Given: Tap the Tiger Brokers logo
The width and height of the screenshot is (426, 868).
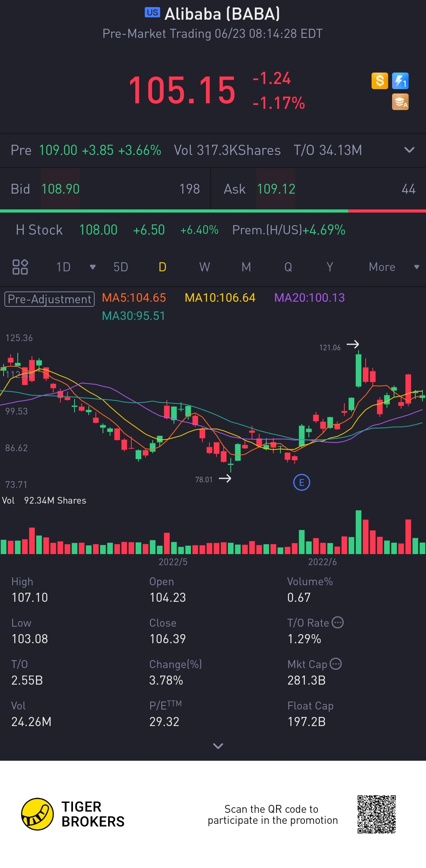Looking at the screenshot, I should point(73,814).
